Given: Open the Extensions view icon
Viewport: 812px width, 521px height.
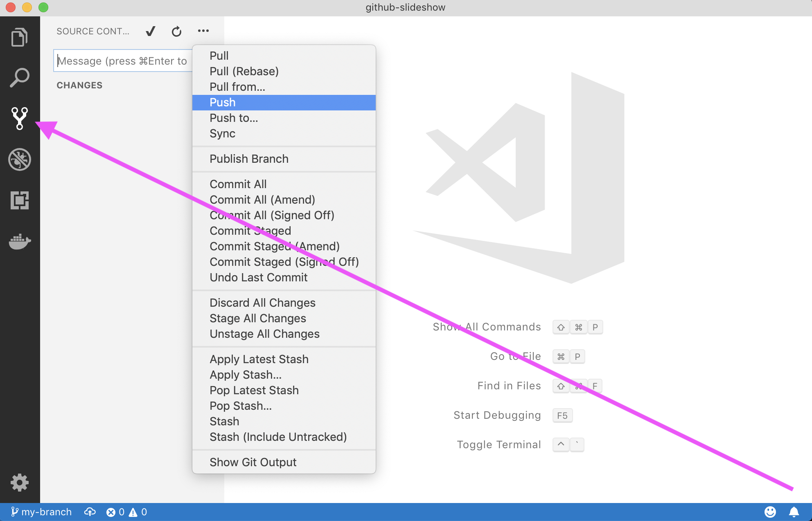Looking at the screenshot, I should (19, 200).
